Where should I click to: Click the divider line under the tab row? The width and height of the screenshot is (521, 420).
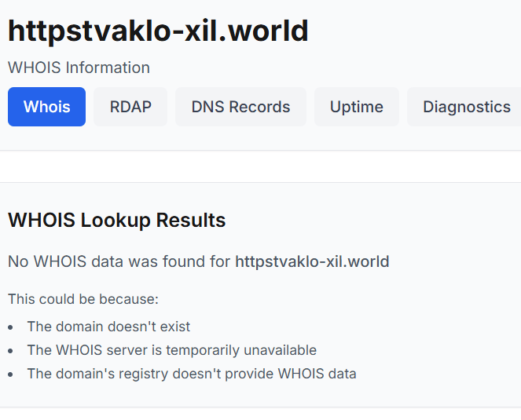click(x=260, y=150)
